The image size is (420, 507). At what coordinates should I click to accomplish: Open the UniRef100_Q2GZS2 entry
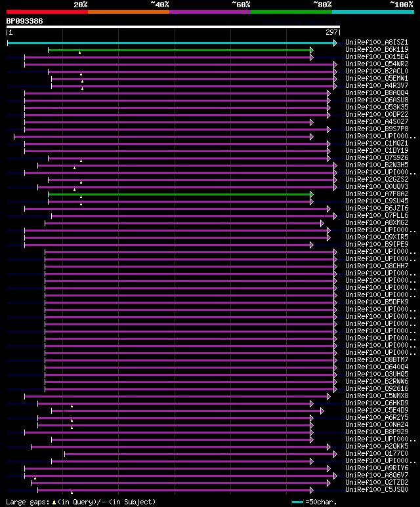[x=377, y=180]
